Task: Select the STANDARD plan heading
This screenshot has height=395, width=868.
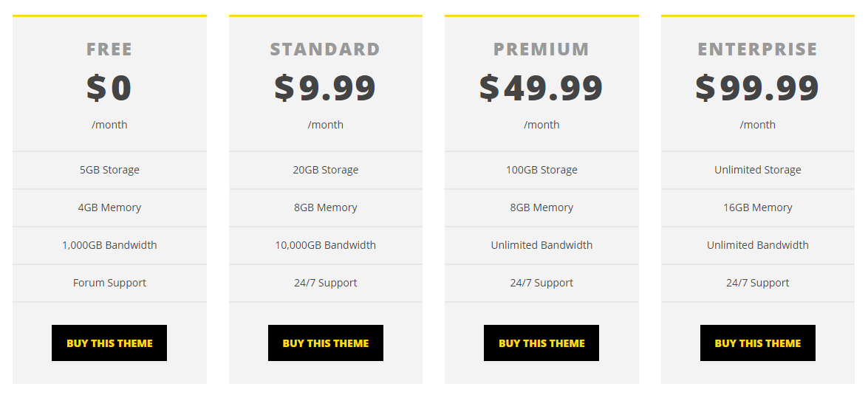Action: pos(326,49)
